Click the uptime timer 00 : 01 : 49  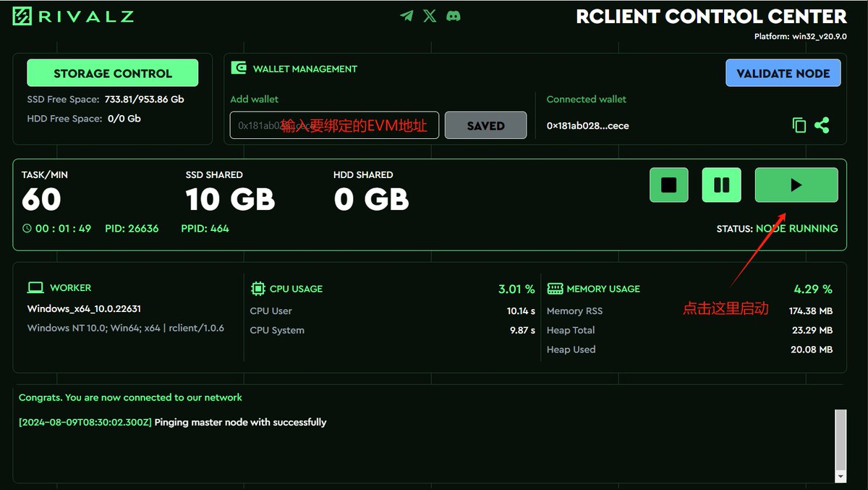pyautogui.click(x=63, y=228)
